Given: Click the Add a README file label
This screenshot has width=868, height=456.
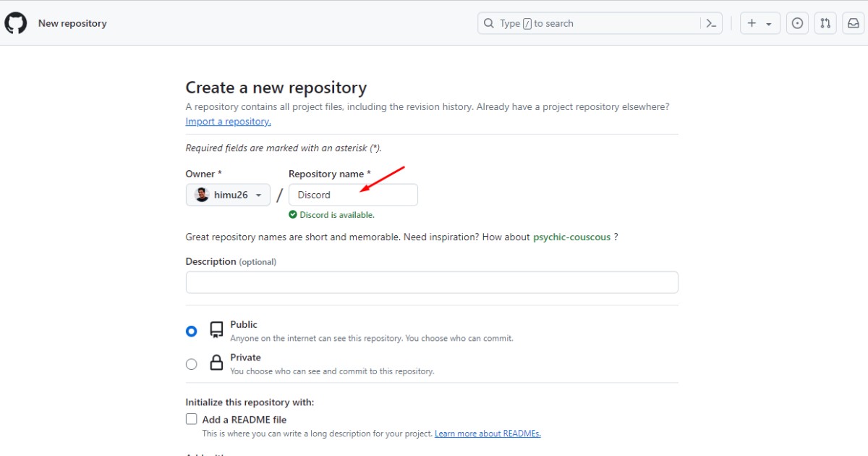Looking at the screenshot, I should tap(244, 420).
